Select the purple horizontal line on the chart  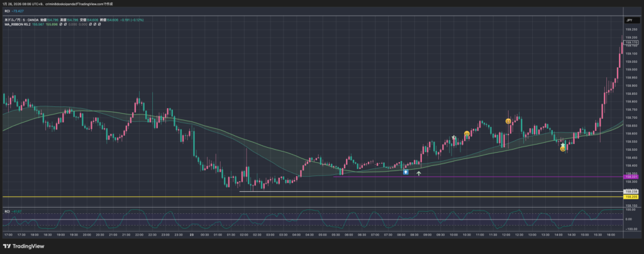[x=478, y=177]
